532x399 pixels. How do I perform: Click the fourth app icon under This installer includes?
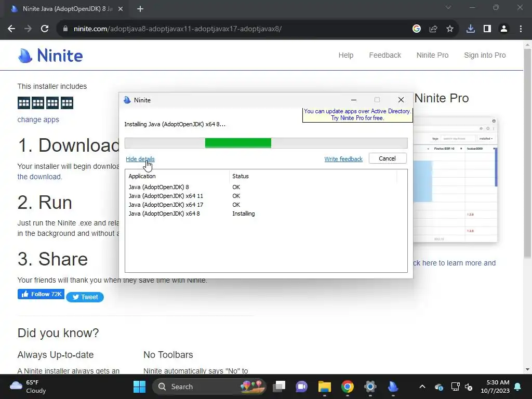(67, 103)
